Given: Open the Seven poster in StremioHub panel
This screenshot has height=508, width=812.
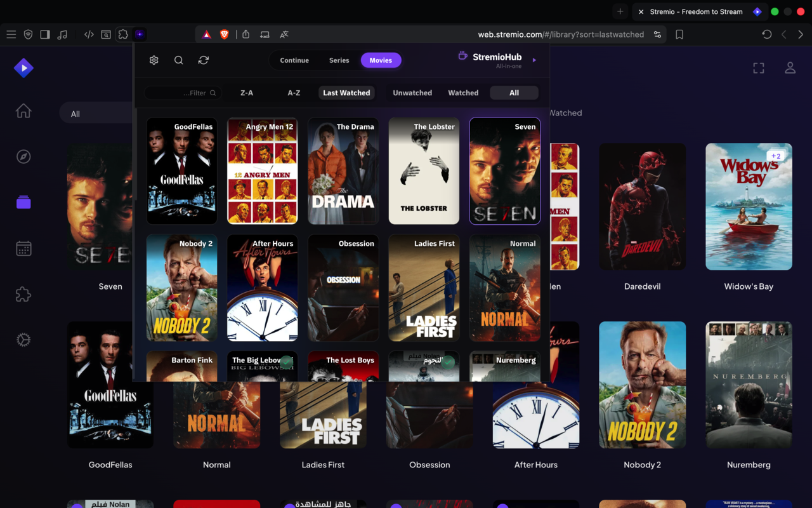Looking at the screenshot, I should coord(505,171).
